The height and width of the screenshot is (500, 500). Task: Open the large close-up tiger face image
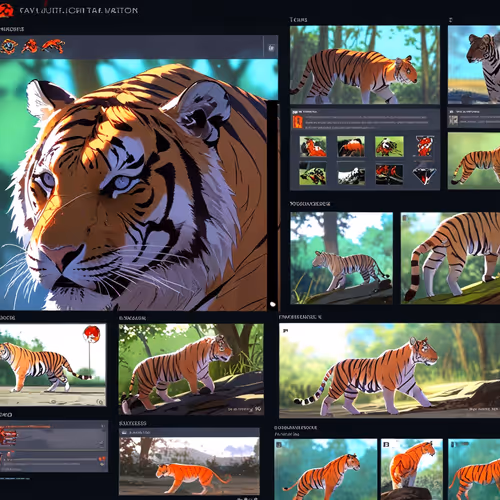[x=133, y=185]
